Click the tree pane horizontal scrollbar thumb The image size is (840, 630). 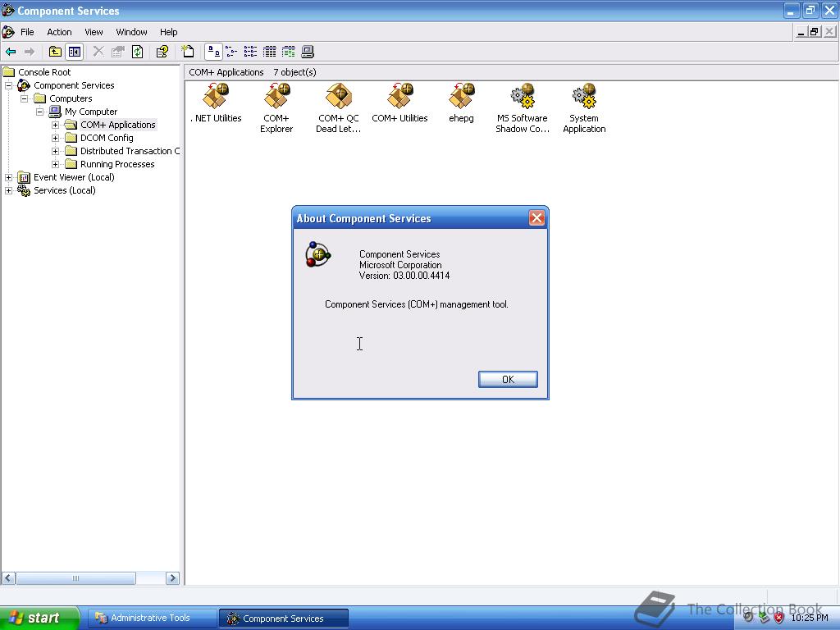[75, 578]
